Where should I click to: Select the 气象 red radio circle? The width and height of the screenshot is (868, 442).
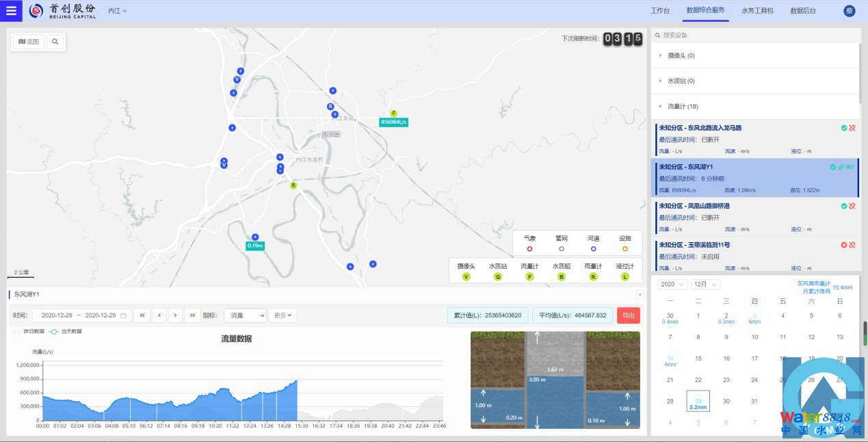tap(529, 248)
